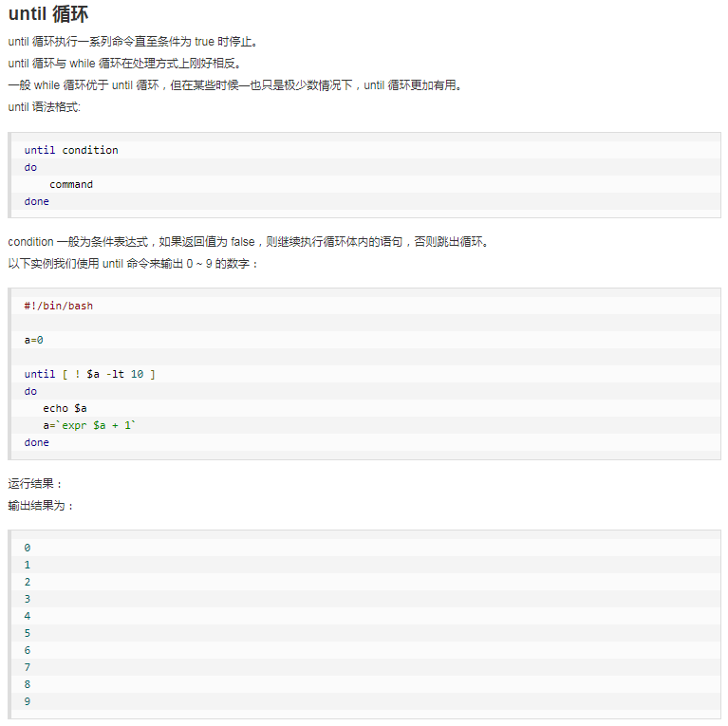728x726 pixels.
Task: Click the label "输出结果为："
Action: [41, 506]
